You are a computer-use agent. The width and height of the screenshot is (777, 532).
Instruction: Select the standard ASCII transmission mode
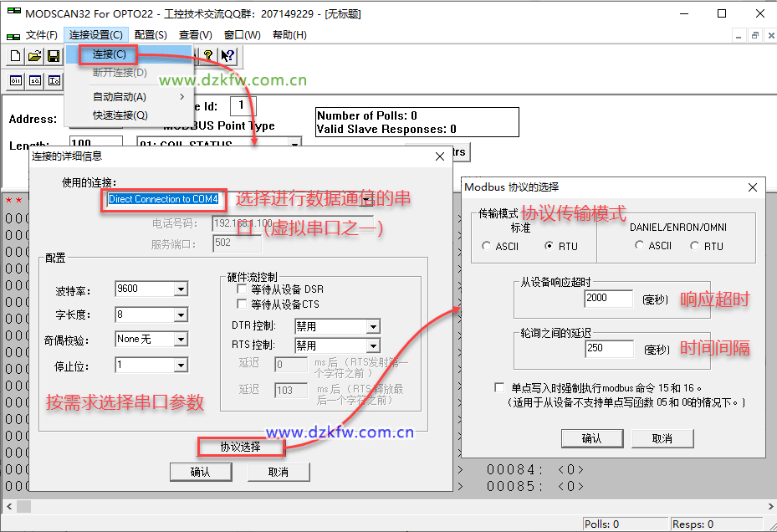(x=488, y=246)
